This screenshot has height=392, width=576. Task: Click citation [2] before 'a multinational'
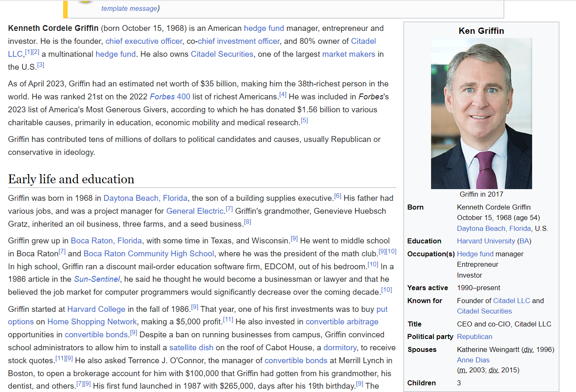click(36, 52)
